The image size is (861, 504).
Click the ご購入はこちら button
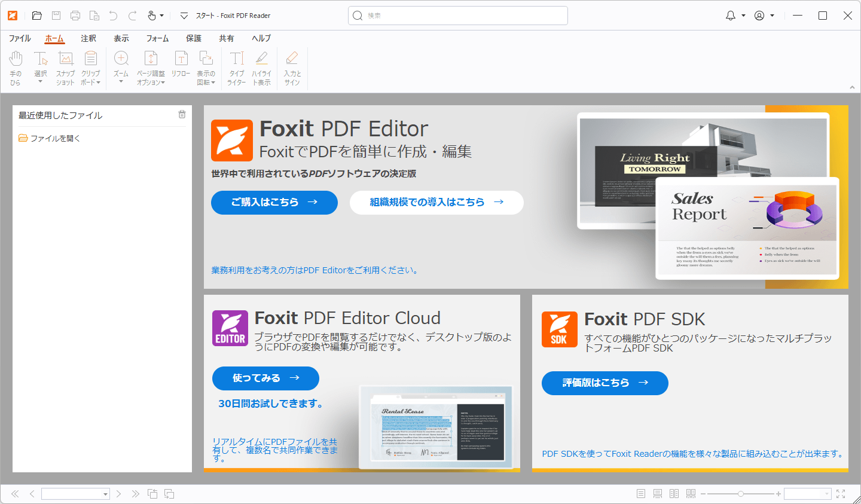274,202
